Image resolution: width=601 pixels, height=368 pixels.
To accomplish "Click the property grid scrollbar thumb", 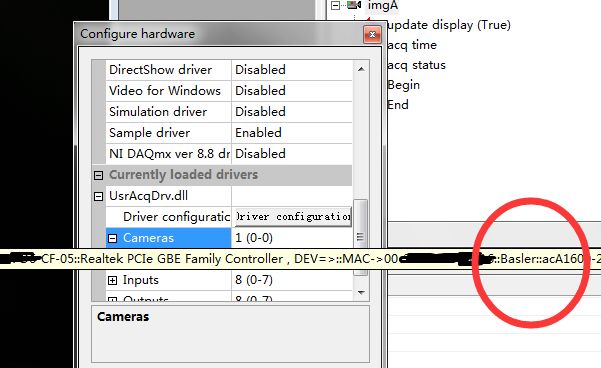I will (x=360, y=237).
